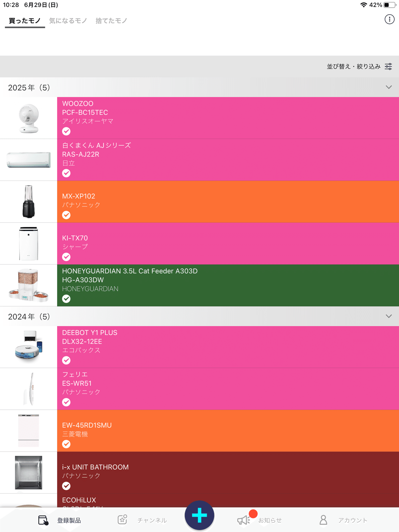The width and height of the screenshot is (399, 532).
Task: Select the ECOHiLUX product title
Action: [79, 500]
